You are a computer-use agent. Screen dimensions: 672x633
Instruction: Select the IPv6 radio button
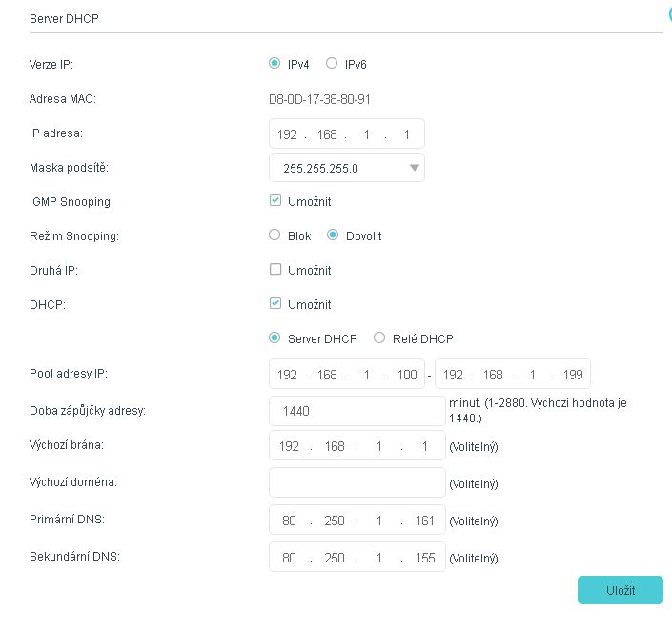[332, 64]
